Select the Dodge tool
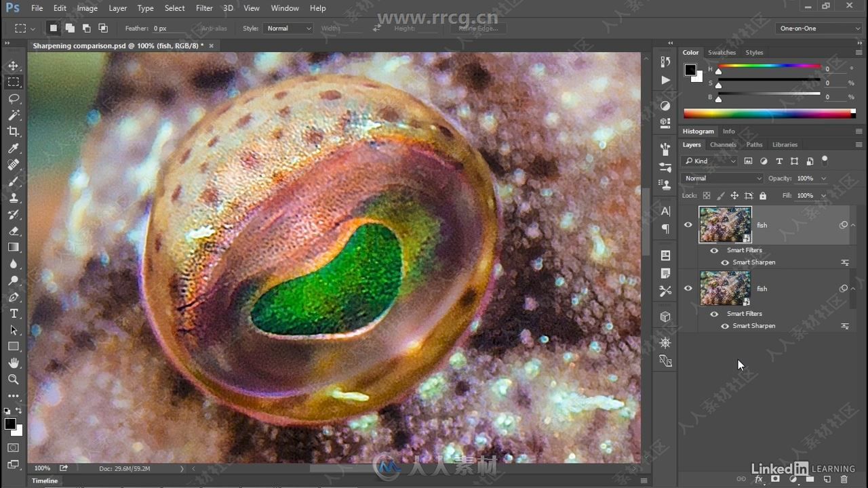Screen dimensions: 868x488 pos(14,281)
